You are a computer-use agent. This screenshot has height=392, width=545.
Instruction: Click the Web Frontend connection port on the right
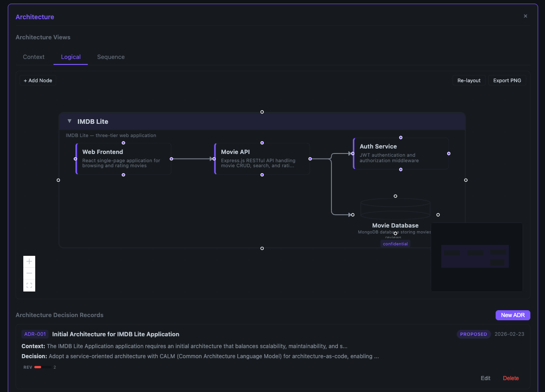pos(171,159)
